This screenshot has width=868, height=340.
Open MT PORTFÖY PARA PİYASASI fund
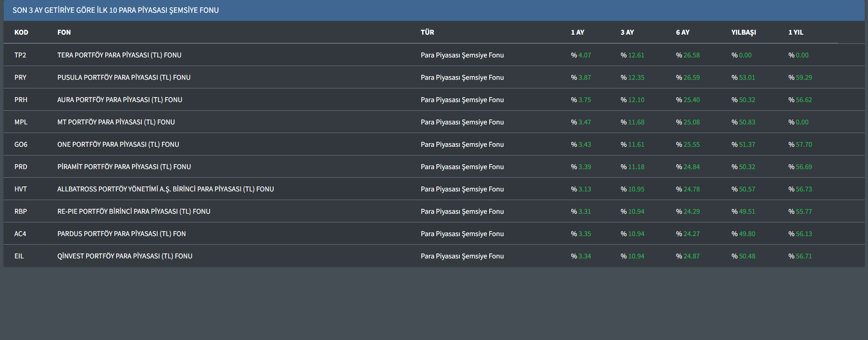(116, 122)
